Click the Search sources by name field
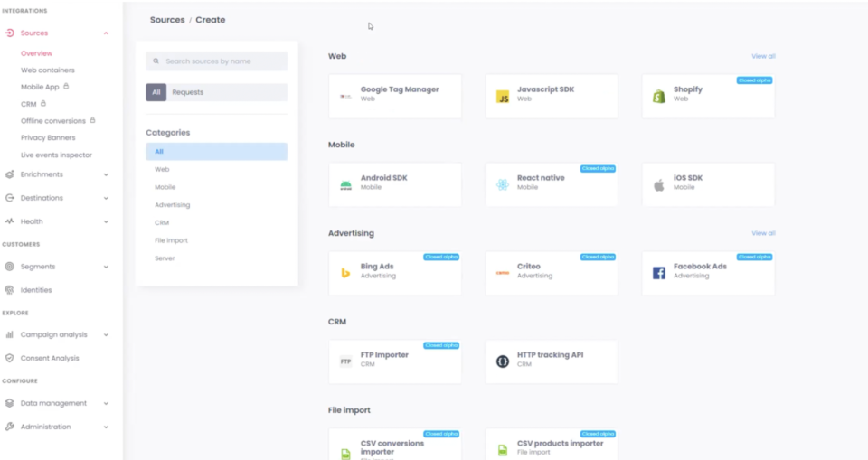This screenshot has width=868, height=460. (x=222, y=61)
